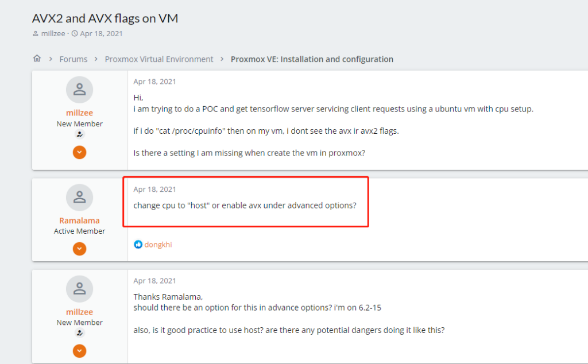The image size is (588, 364).
Task: Open the Ramalama username link
Action: coord(79,220)
